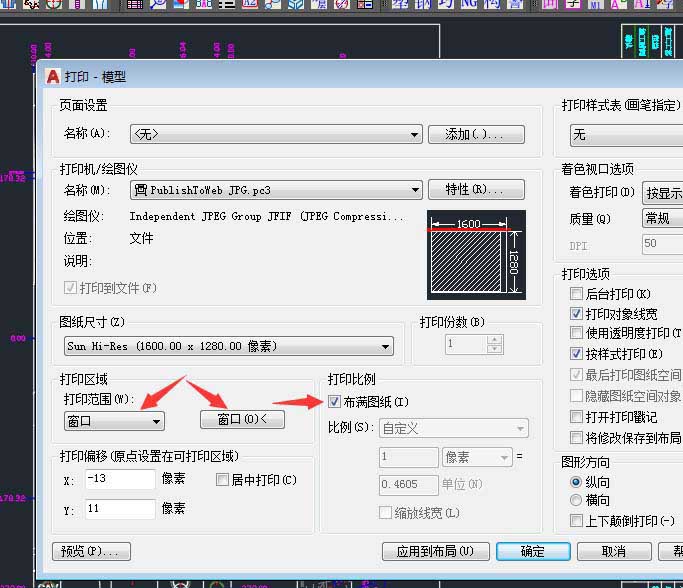Image resolution: width=683 pixels, height=588 pixels.
Task: Enable the 上下颠倒打印 upside-down checkbox
Action: pyautogui.click(x=576, y=520)
